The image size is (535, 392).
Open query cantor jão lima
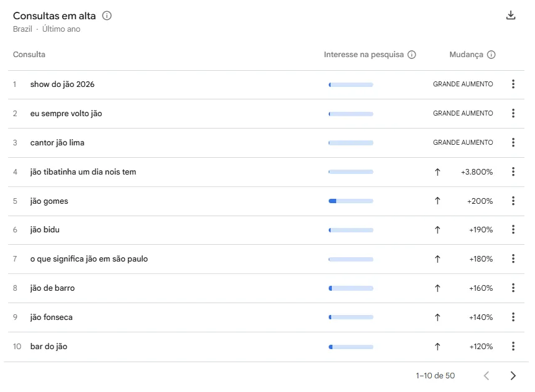pyautogui.click(x=57, y=143)
